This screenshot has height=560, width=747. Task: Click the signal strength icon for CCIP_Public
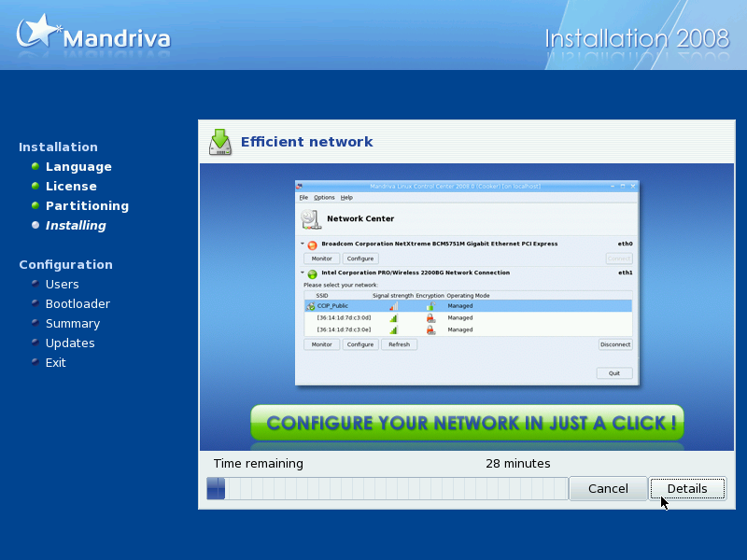coord(393,306)
